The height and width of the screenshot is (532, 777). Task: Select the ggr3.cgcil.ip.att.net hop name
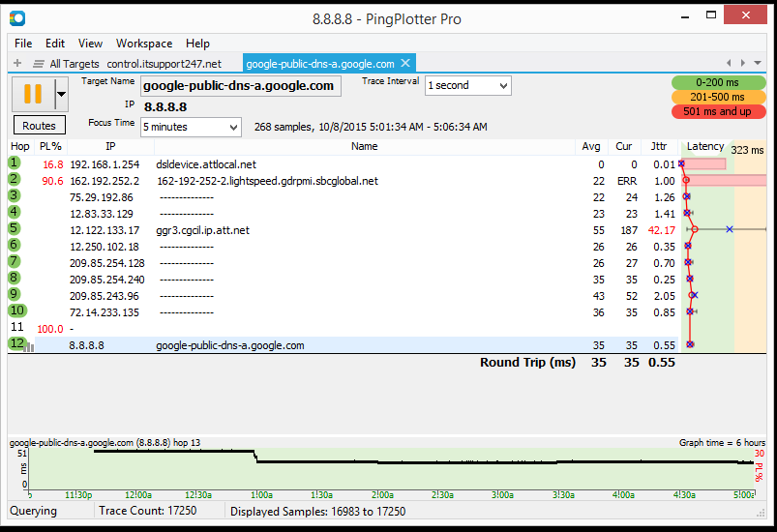[202, 230]
